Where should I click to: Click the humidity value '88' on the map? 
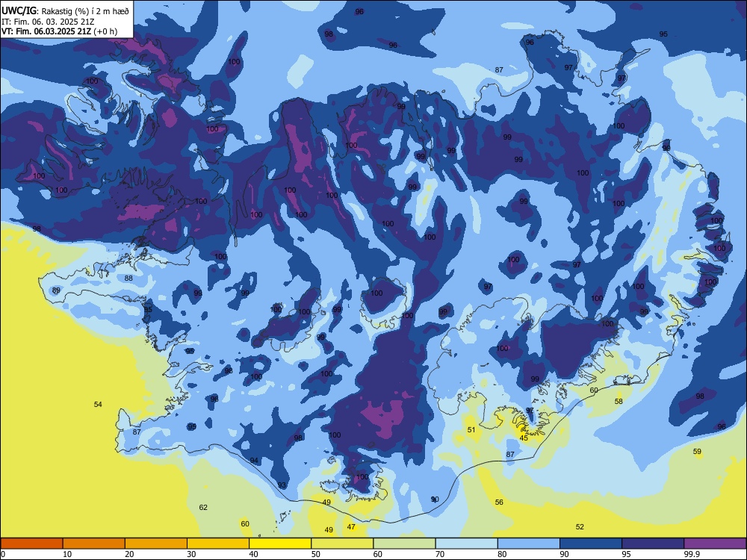coord(128,278)
